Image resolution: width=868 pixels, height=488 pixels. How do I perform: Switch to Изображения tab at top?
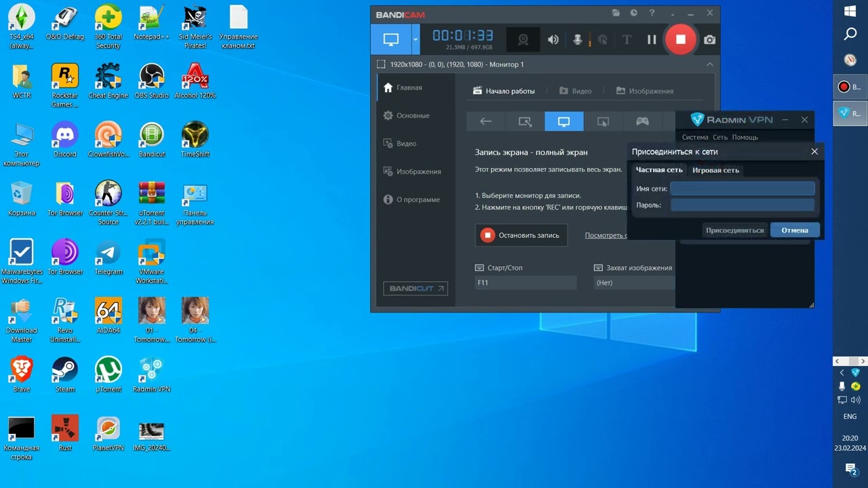(x=644, y=91)
